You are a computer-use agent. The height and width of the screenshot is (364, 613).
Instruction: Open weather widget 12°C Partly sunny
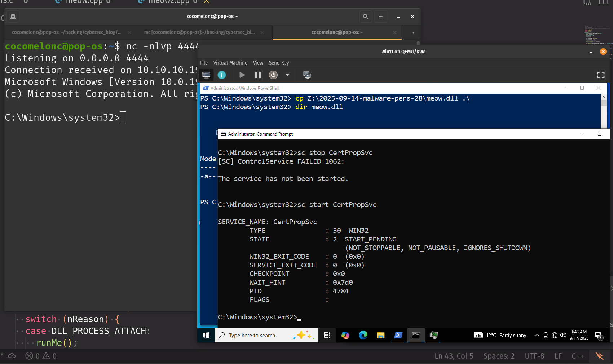500,335
